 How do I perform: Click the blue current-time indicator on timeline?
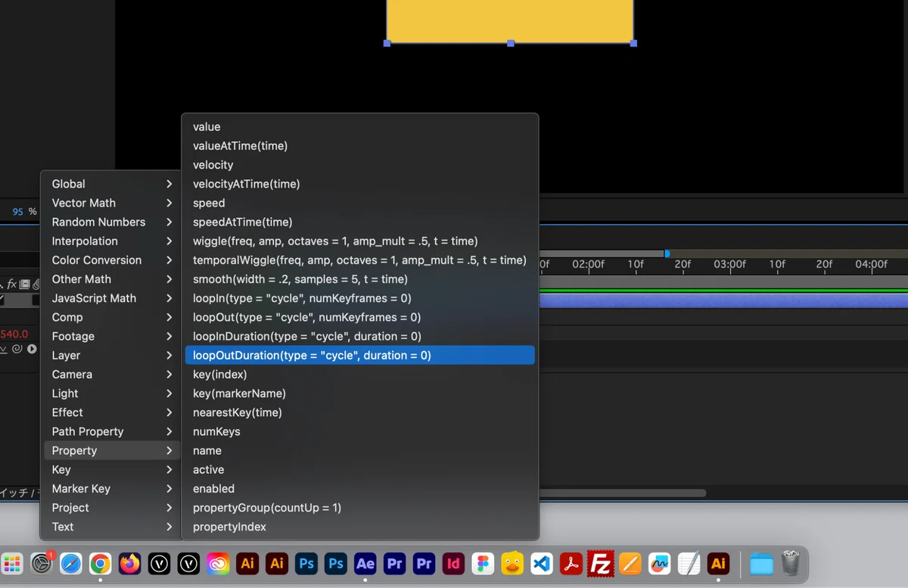(667, 254)
